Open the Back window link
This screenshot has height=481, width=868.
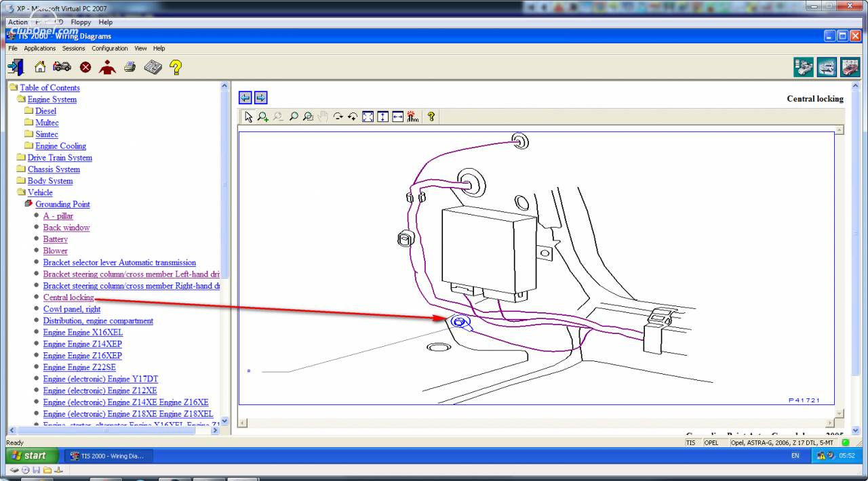(x=66, y=228)
